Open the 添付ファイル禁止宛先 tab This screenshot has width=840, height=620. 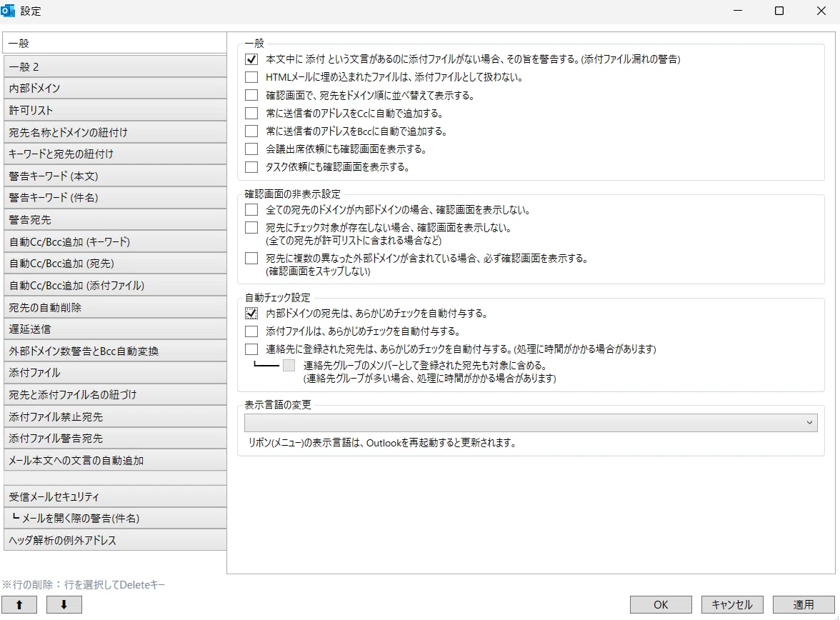114,417
